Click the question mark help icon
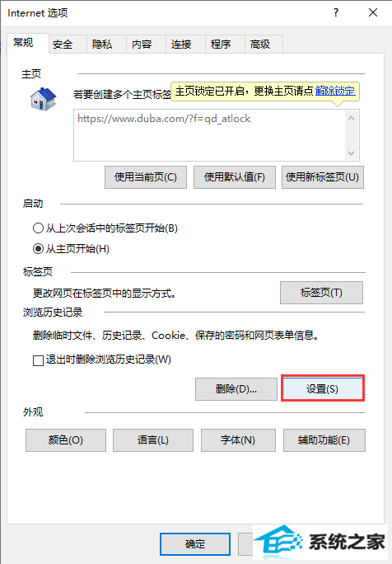The width and height of the screenshot is (392, 564). [336, 13]
